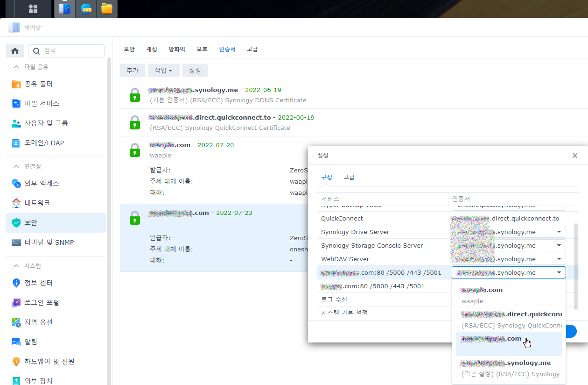Open the 작업 dropdown menu
The image size is (588, 385).
point(163,71)
